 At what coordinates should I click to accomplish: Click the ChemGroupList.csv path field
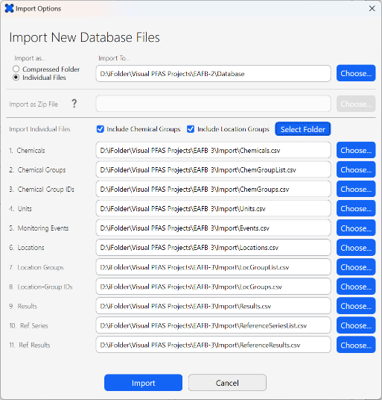click(213, 170)
